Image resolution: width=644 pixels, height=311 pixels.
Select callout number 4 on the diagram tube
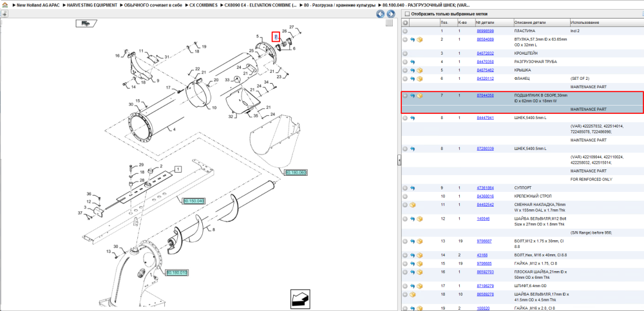pos(174,130)
